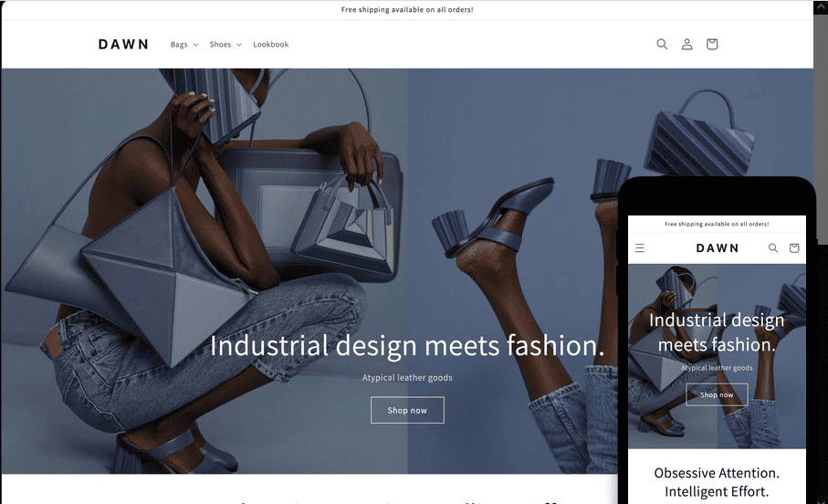
Task: Click the Atypical leather goods subtitle
Action: tap(407, 378)
